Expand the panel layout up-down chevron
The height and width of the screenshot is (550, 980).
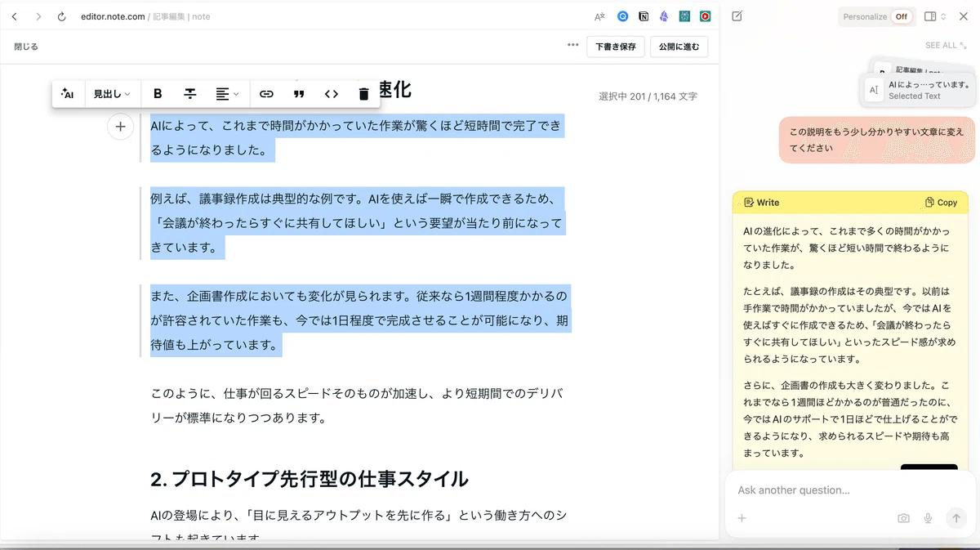coord(943,16)
